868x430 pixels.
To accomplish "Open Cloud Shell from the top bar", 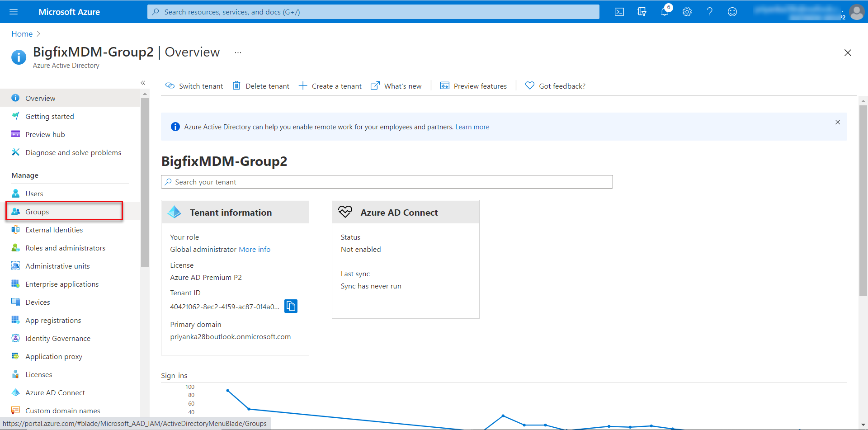I will coord(619,12).
